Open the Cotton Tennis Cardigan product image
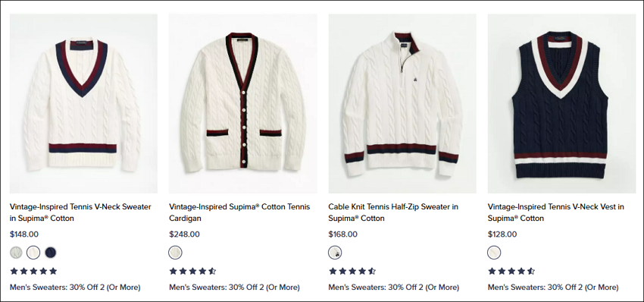 pos(242,104)
